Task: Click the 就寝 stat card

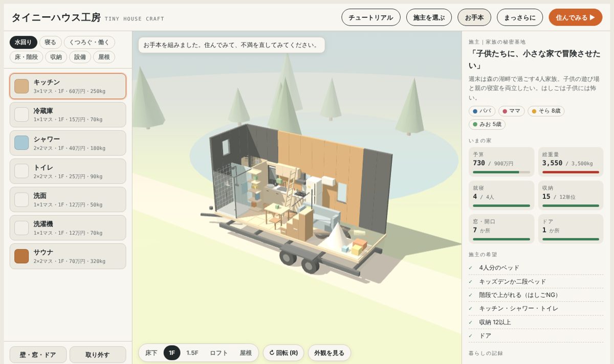Action: [x=501, y=195]
